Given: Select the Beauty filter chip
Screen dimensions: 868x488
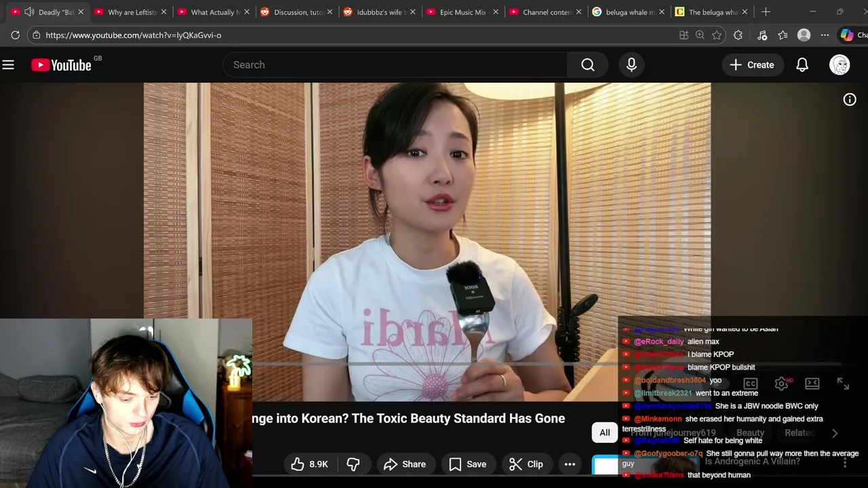Looking at the screenshot, I should 750,432.
